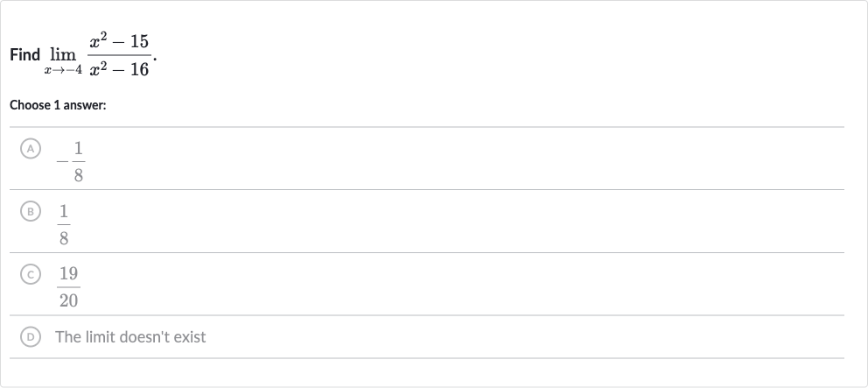Click the "Choose 1 answer:" label

pyautogui.click(x=58, y=105)
